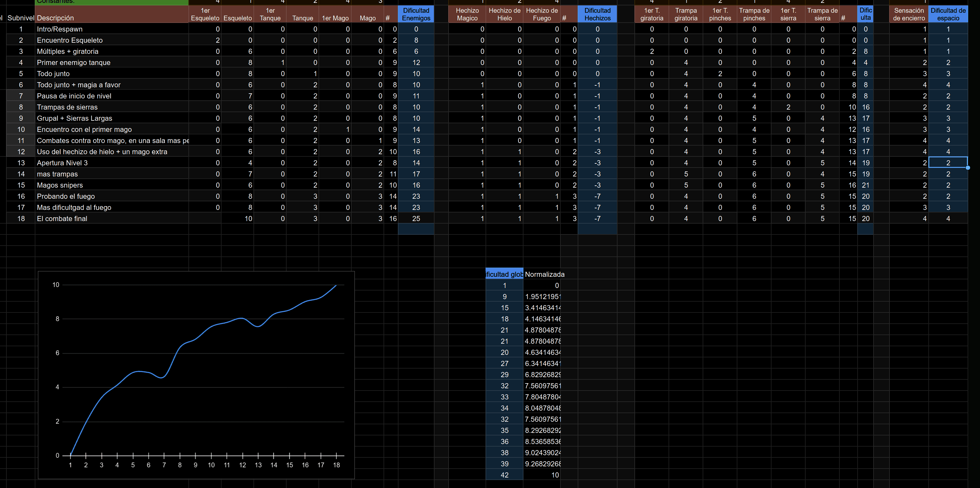The image size is (980, 488).
Task: Select global difficulty value 42
Action: pos(504,475)
